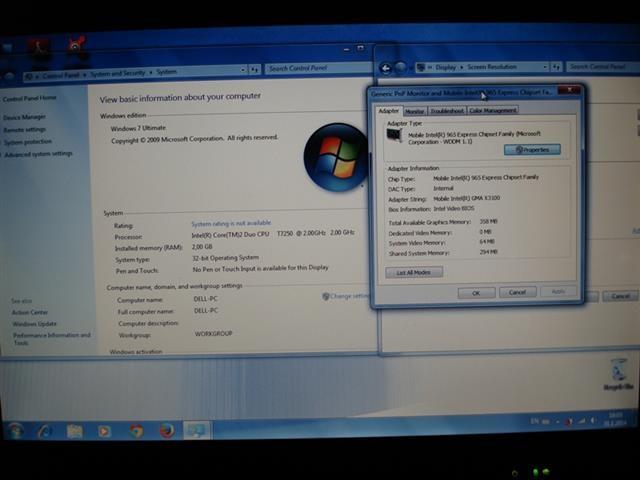
Task: Cancel the adapter properties dialog
Action: pyautogui.click(x=517, y=292)
